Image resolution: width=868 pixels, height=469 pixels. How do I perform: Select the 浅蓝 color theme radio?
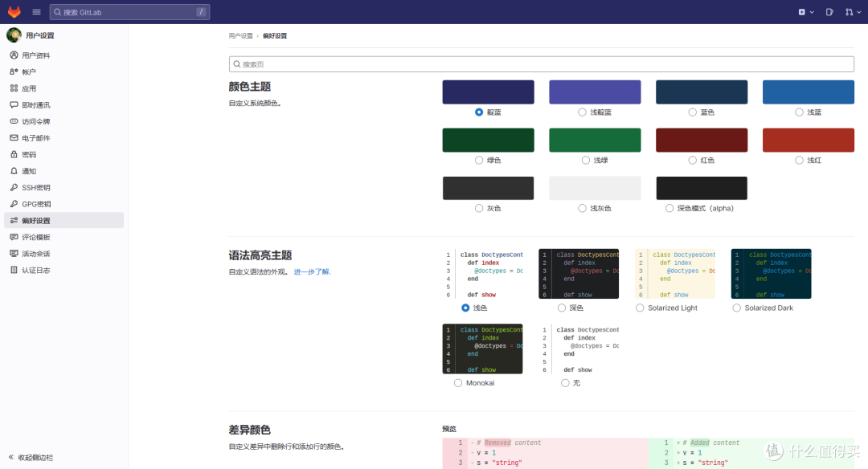click(x=799, y=112)
